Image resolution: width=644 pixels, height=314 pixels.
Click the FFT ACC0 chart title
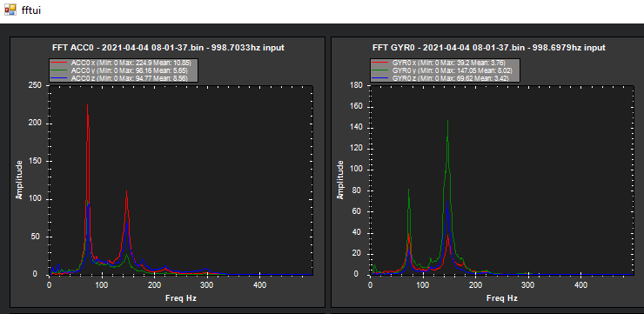click(x=168, y=48)
